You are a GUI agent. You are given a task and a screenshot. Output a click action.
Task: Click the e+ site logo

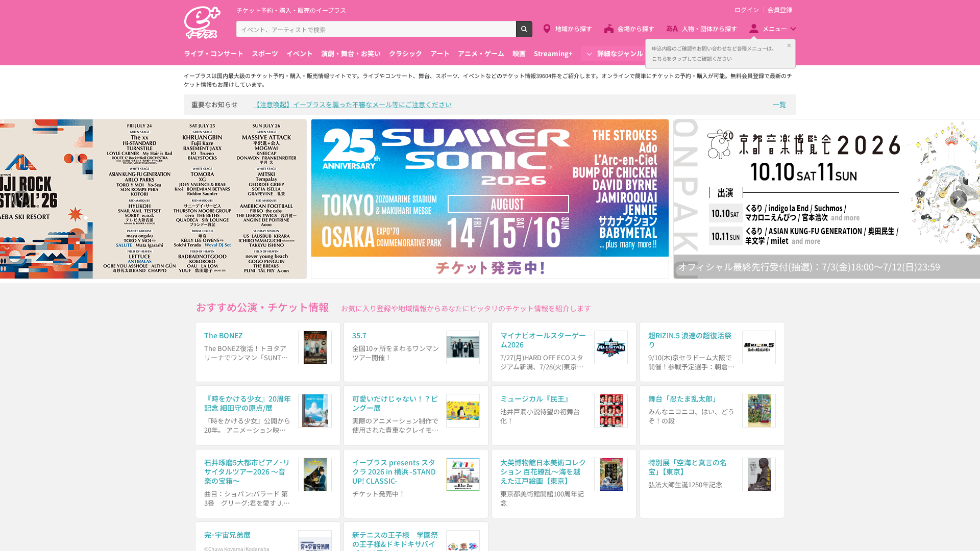[202, 22]
